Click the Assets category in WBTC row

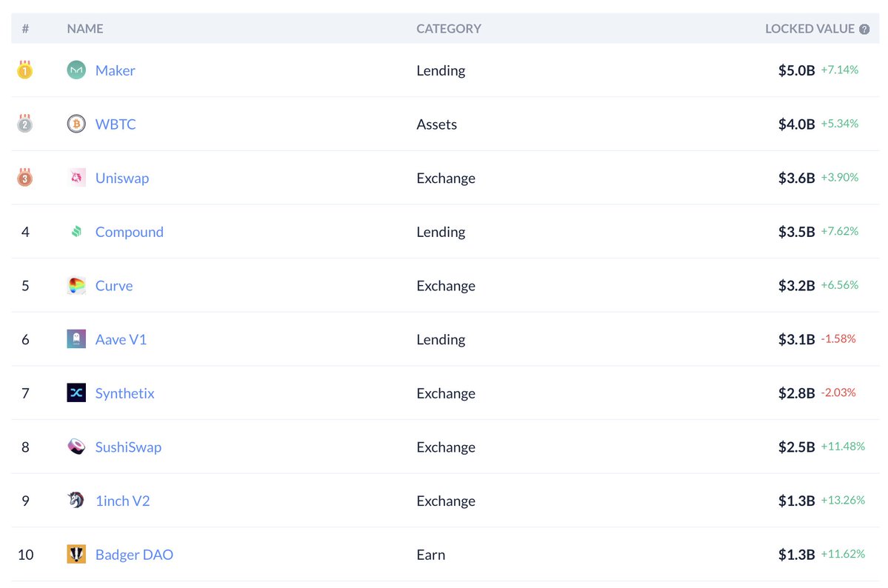tap(437, 124)
